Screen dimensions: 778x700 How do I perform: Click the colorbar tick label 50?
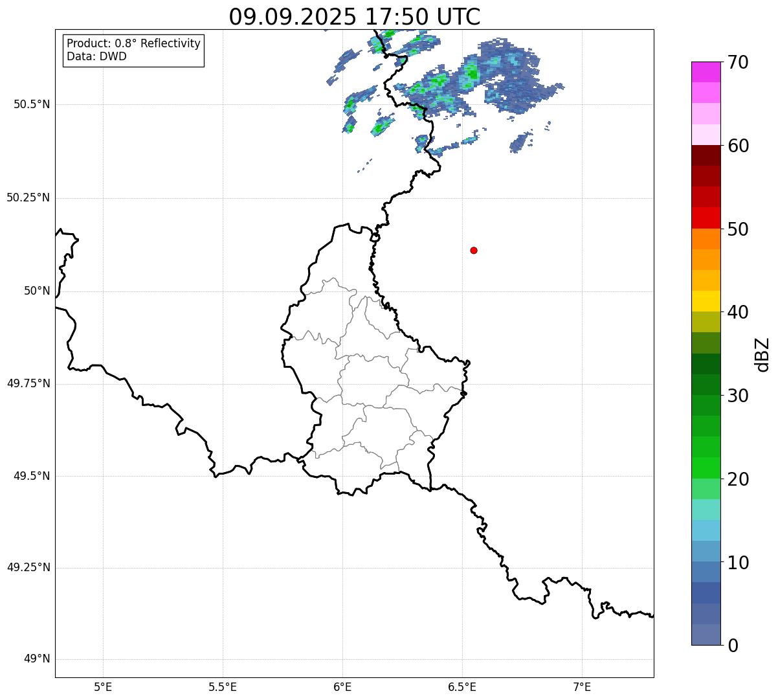click(738, 229)
